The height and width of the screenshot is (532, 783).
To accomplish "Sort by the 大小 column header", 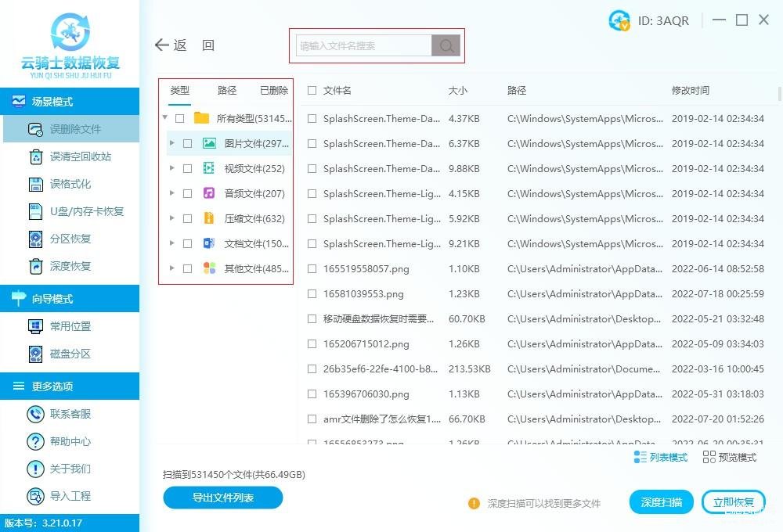I will (x=457, y=90).
